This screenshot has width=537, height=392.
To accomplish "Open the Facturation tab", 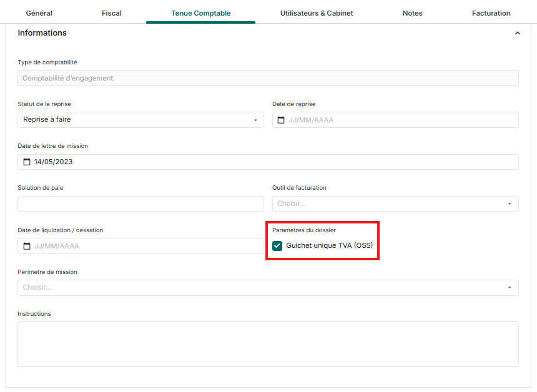I will point(491,13).
